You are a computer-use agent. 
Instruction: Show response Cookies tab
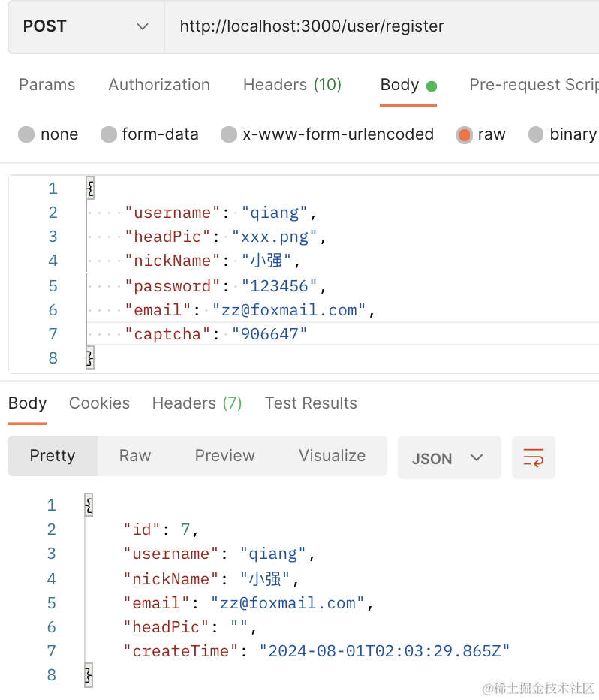(x=99, y=403)
